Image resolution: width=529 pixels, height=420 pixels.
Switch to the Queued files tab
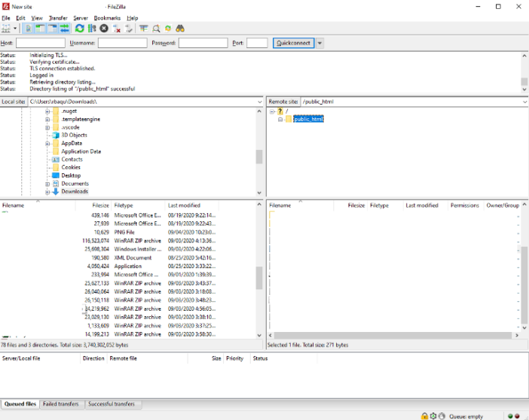20,404
